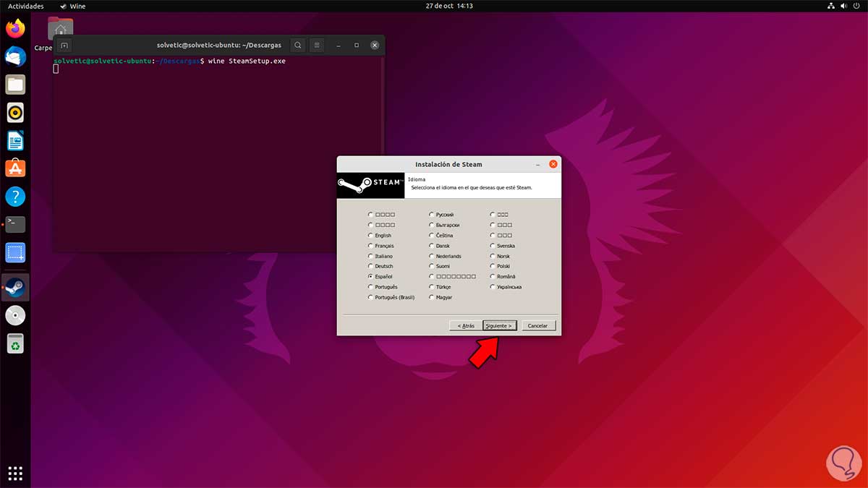Launch Firefox from the Ubuntu dock
The height and width of the screenshot is (488, 868).
[x=14, y=29]
